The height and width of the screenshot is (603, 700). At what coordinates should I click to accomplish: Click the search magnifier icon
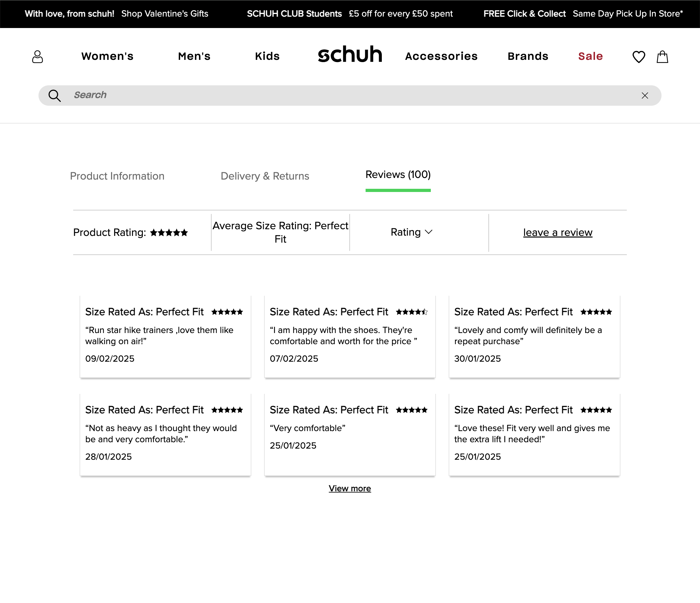[54, 95]
